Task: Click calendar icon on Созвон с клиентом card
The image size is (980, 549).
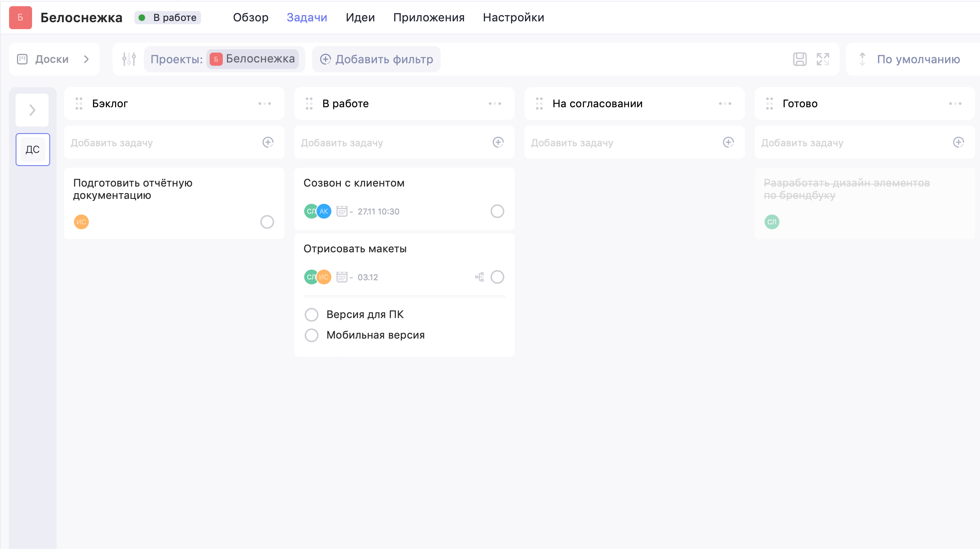Action: coord(342,211)
